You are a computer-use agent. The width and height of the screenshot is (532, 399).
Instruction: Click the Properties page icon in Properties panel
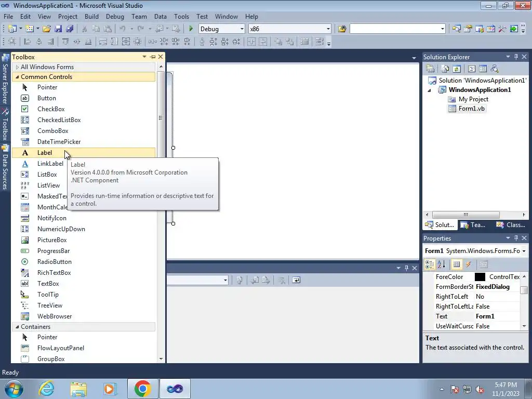[484, 264]
